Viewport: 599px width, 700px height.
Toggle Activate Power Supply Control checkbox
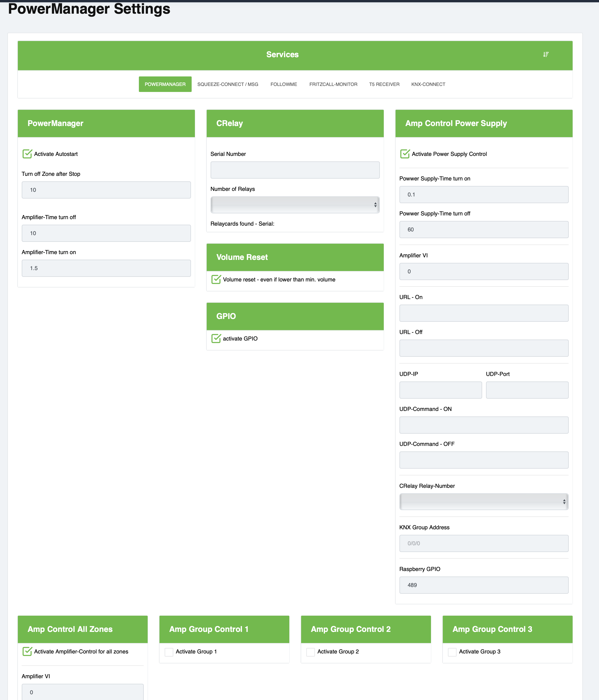click(405, 154)
